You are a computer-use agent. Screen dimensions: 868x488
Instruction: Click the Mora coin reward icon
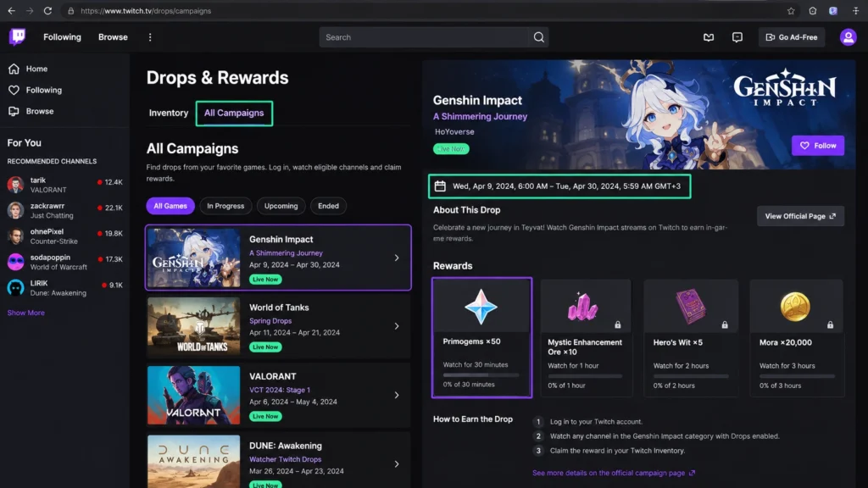click(795, 307)
